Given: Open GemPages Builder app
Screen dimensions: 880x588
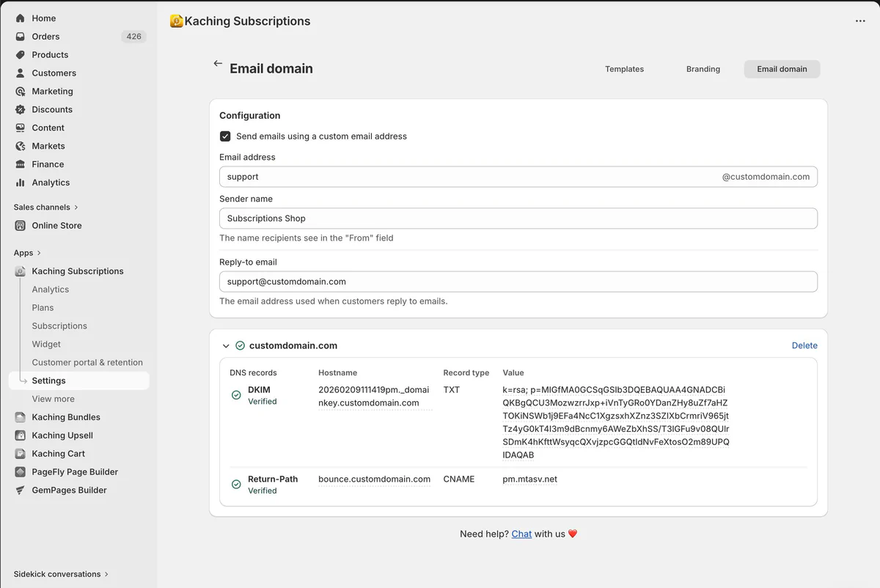Looking at the screenshot, I should tap(69, 490).
